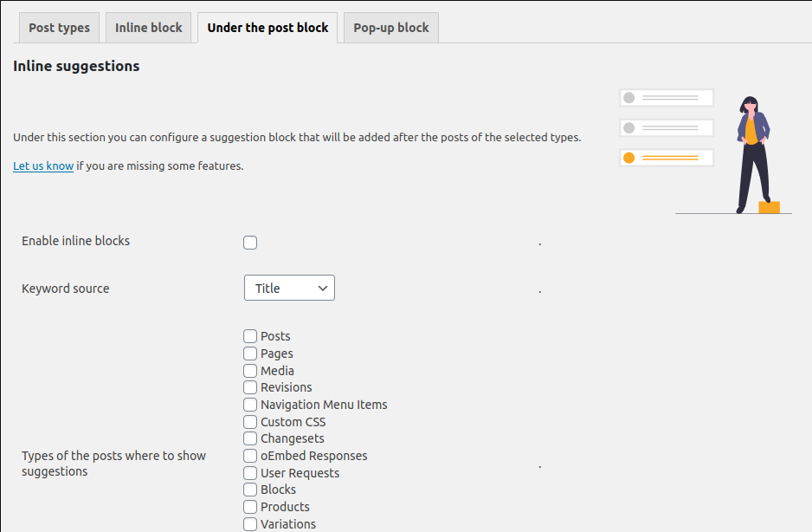Check the User Requests option

click(250, 473)
